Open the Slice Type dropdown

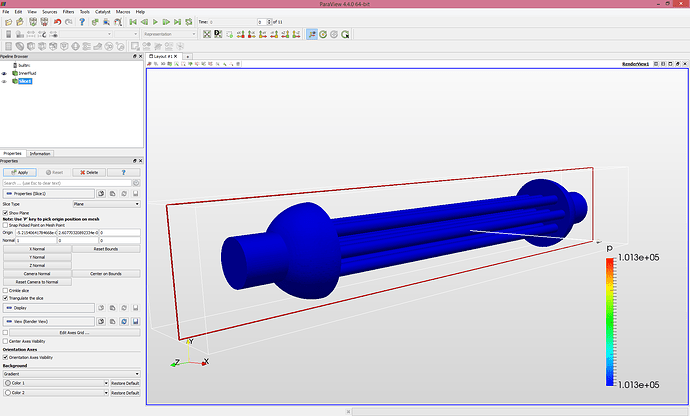[x=105, y=203]
